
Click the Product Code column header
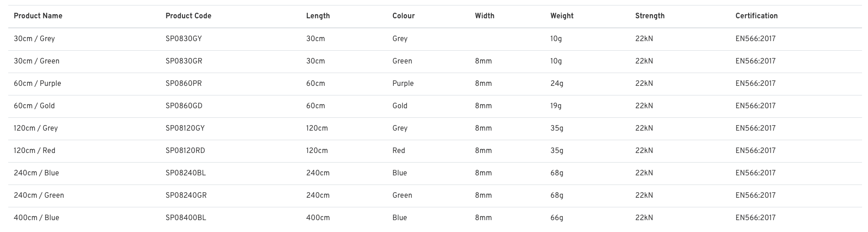188,16
